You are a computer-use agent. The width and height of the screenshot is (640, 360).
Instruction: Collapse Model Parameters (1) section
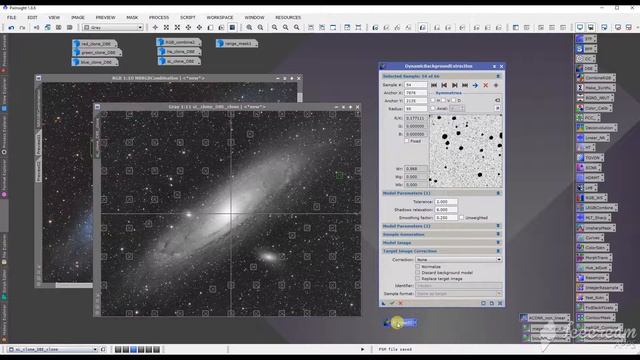coord(498,193)
